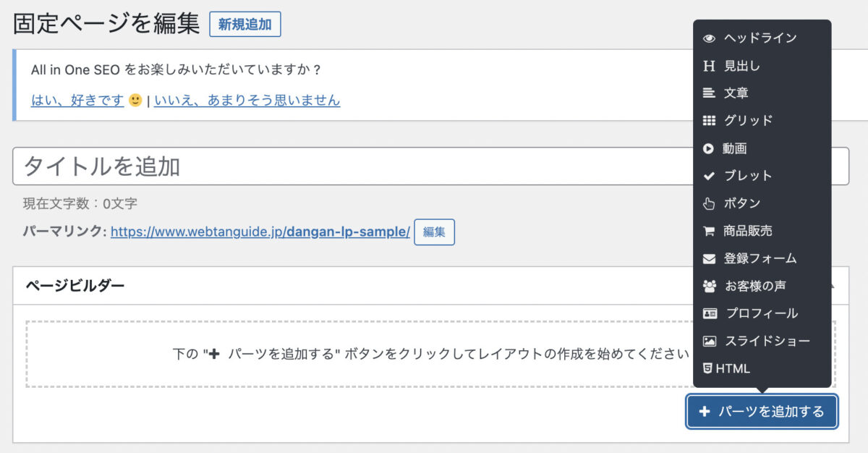868x453 pixels.
Task: Choose プロフィール from the parts menu
Action: pos(762,313)
